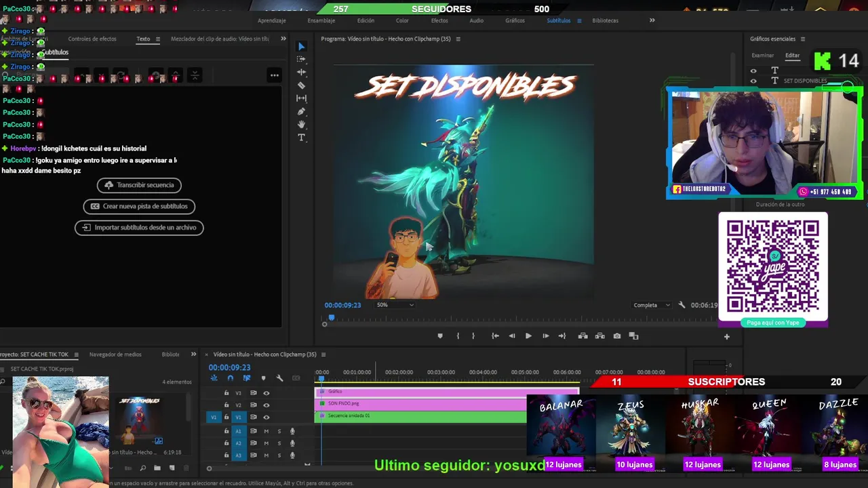Lock audio track A1
Screen dimensions: 868x488
[x=226, y=431]
